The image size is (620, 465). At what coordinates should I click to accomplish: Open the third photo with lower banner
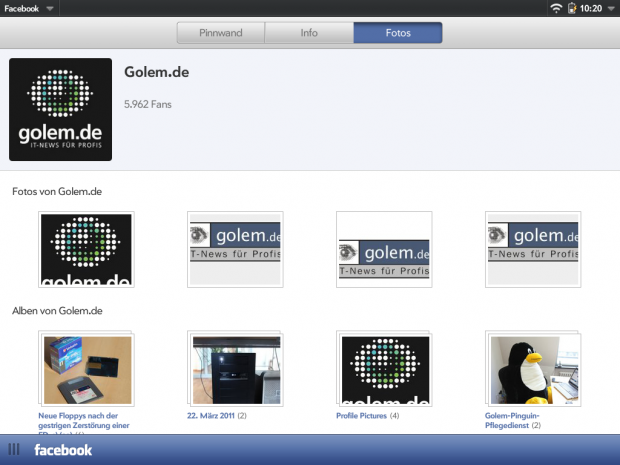(384, 250)
